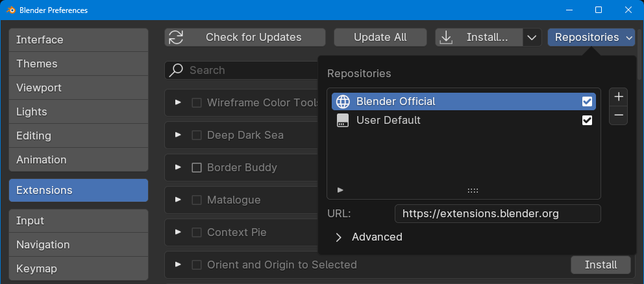The height and width of the screenshot is (284, 644).
Task: Select the Extensions preferences tab
Action: tap(79, 190)
